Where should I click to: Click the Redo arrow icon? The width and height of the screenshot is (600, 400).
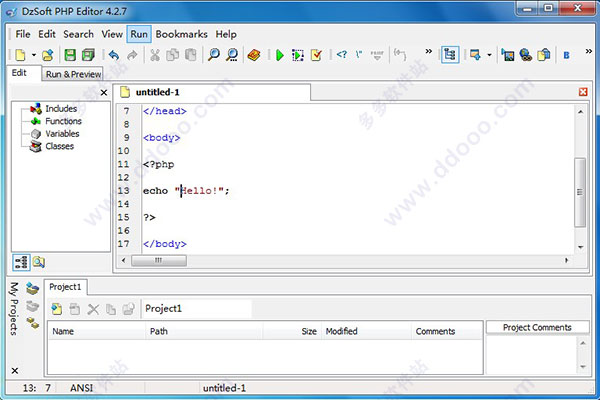(x=132, y=55)
